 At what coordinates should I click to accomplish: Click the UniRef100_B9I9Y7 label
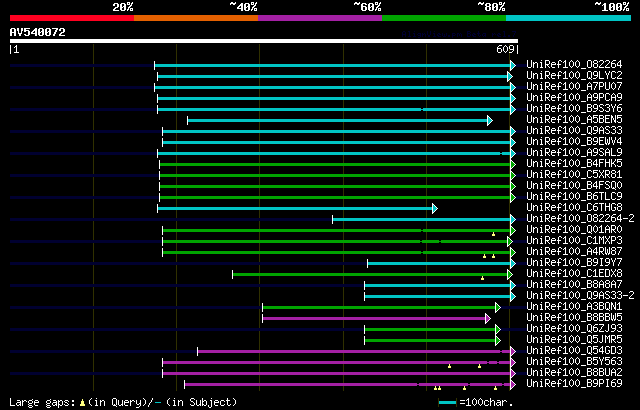tap(574, 263)
